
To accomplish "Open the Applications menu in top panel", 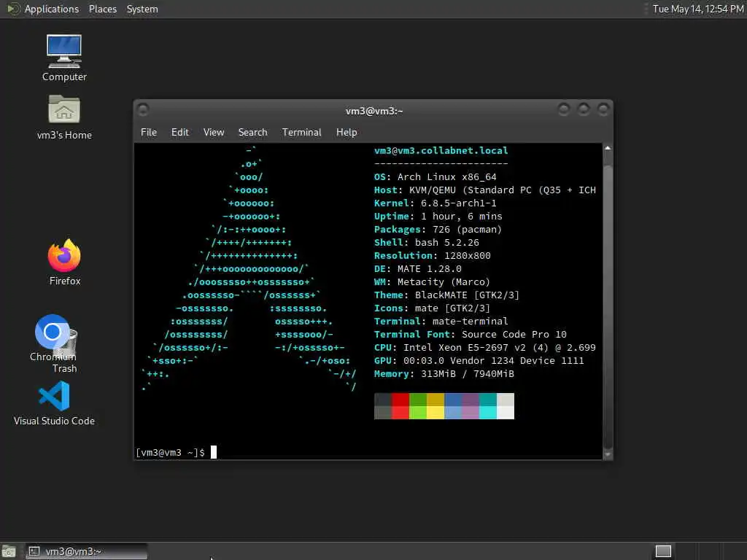I will 52,9.
